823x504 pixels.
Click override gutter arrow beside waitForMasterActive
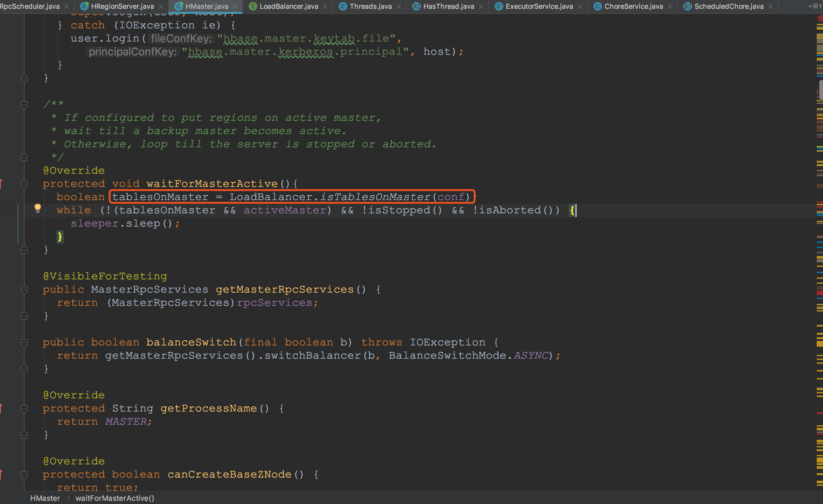[x=1, y=183]
